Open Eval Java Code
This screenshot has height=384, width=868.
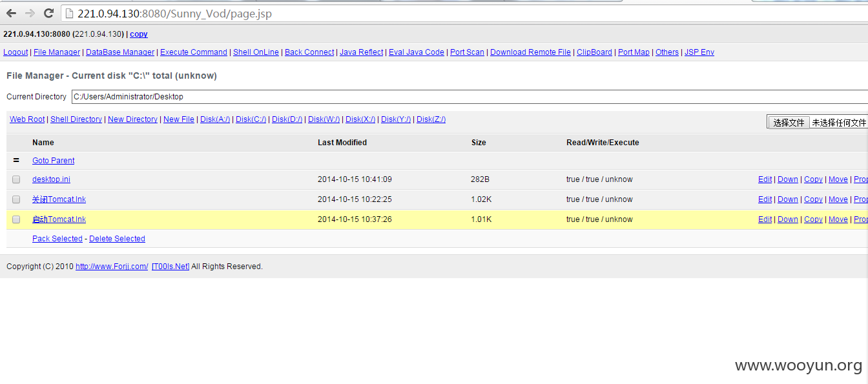(x=417, y=52)
